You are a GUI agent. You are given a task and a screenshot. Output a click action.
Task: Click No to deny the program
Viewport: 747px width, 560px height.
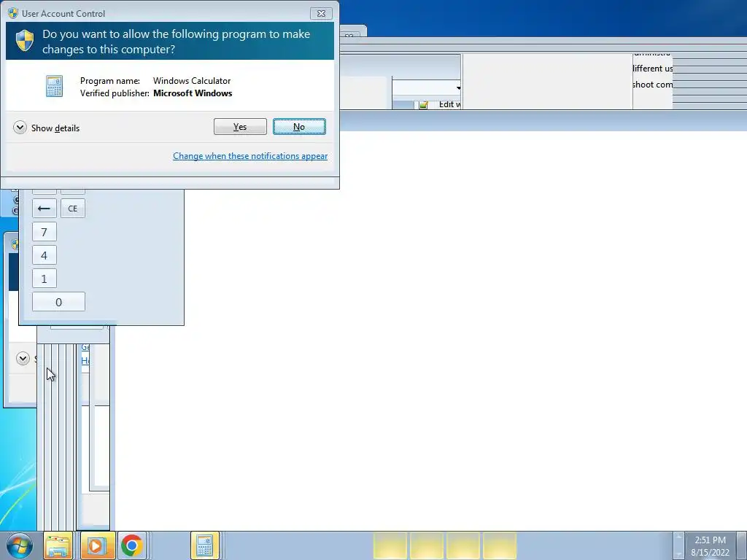299,127
